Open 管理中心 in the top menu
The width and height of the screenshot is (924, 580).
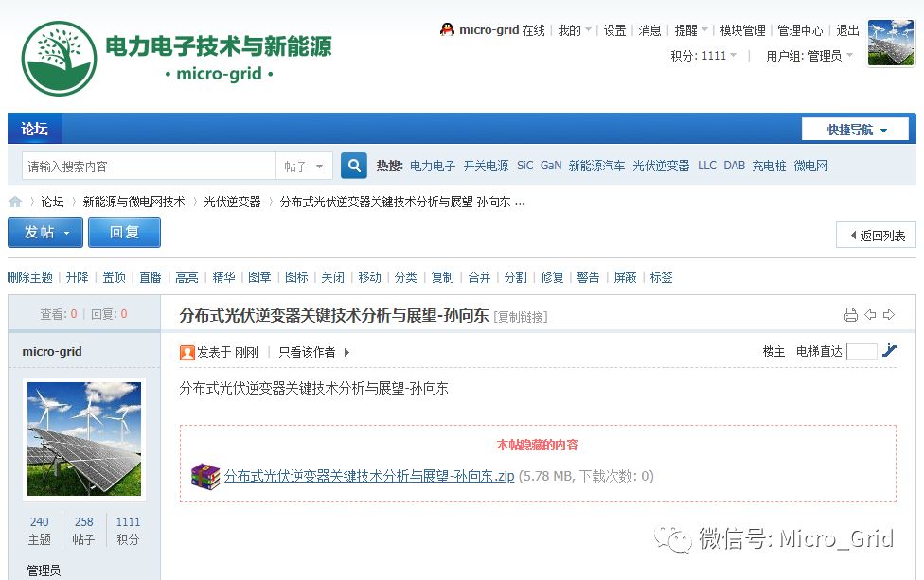(800, 29)
